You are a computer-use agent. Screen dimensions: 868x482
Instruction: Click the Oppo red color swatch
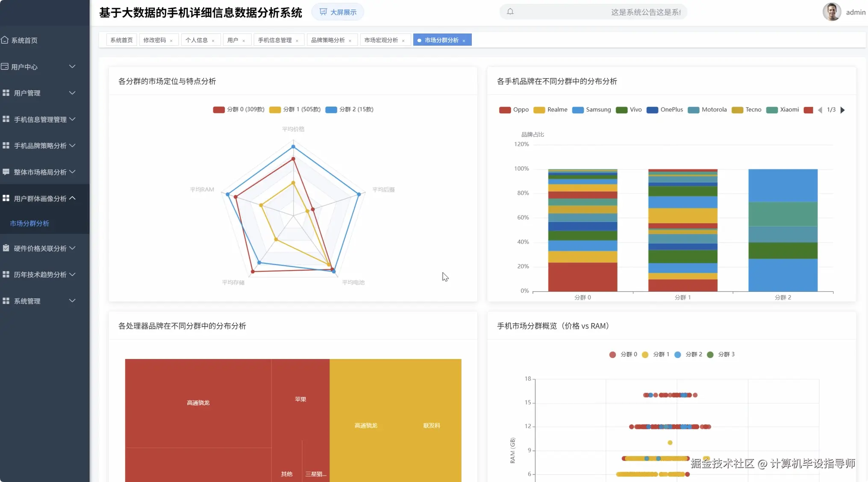click(x=505, y=110)
